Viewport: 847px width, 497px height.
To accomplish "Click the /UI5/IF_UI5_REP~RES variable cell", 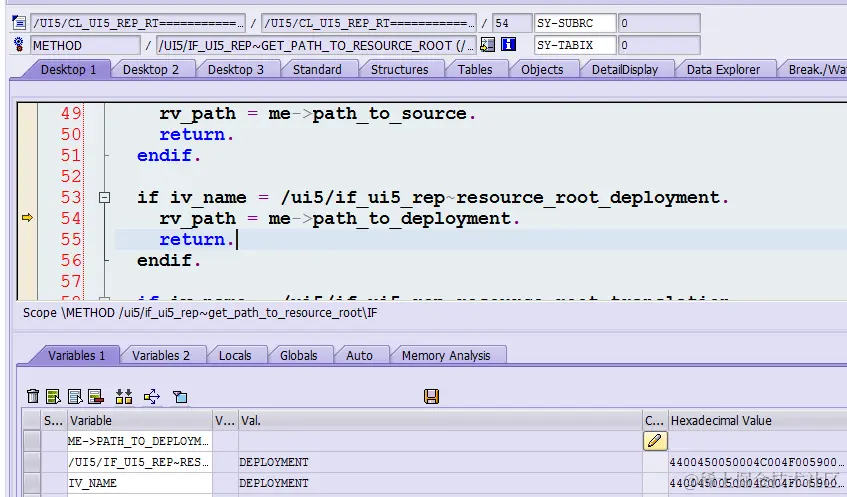I will coord(139,462).
